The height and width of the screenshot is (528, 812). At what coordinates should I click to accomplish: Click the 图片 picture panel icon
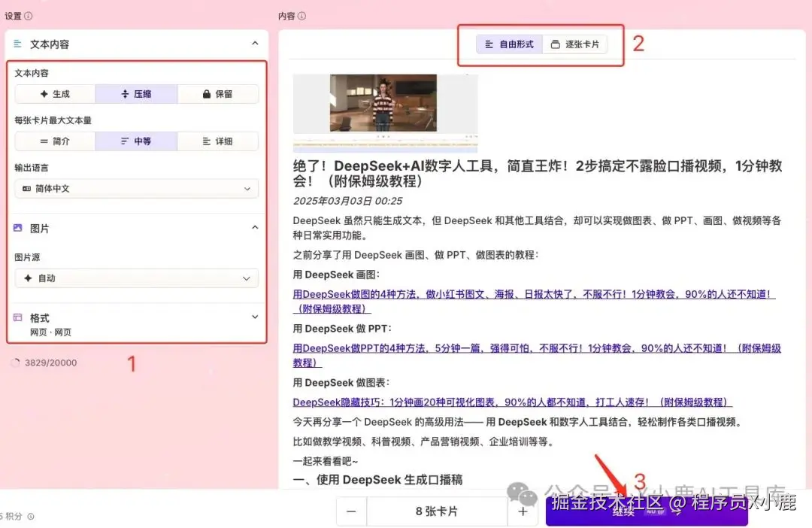click(19, 228)
